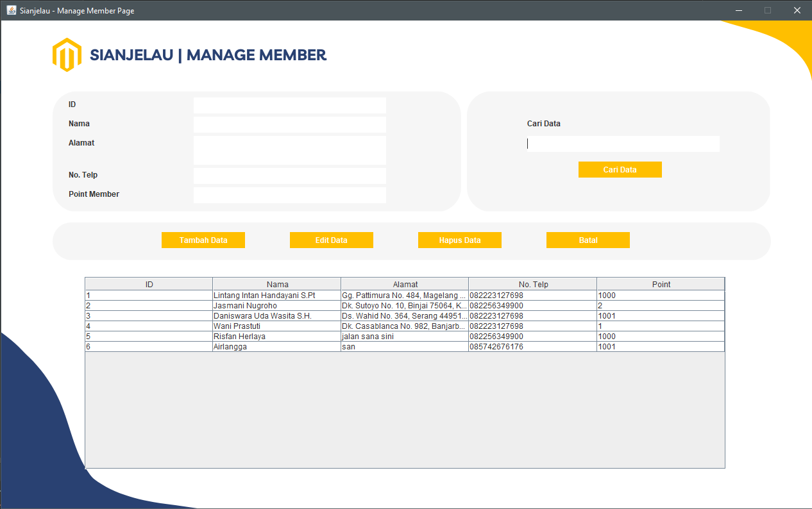The width and height of the screenshot is (812, 509).
Task: Focus the Point Member input field
Action: (290, 195)
